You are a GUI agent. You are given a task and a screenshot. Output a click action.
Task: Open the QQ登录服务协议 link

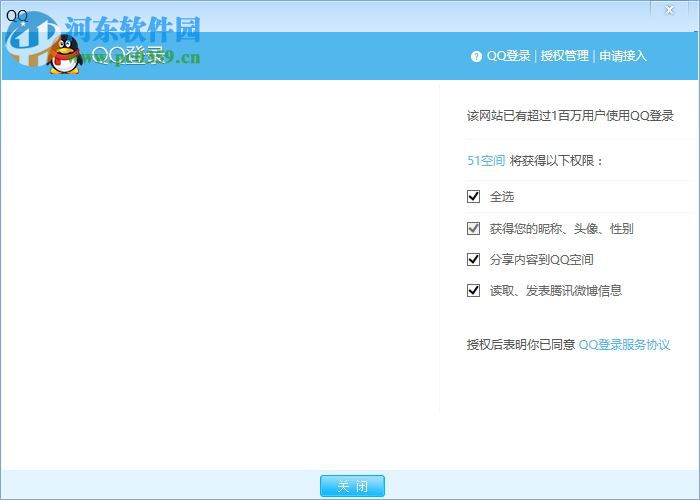[624, 345]
